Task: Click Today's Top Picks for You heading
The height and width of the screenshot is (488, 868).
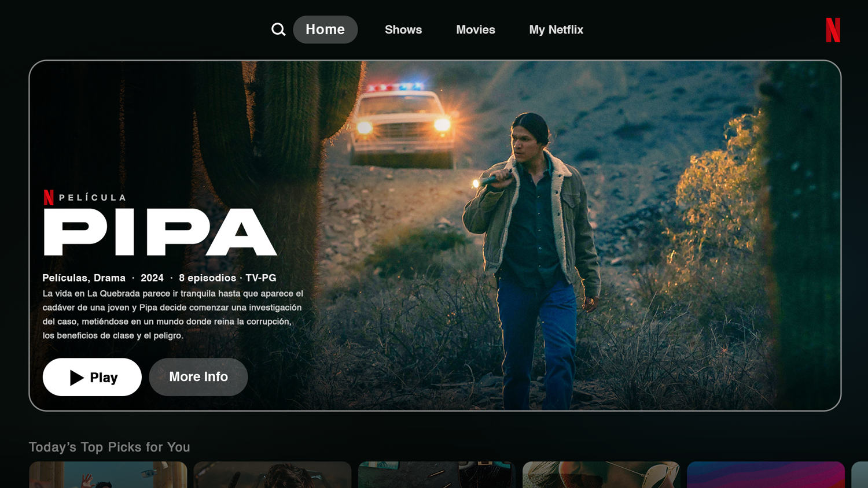Action: (109, 447)
